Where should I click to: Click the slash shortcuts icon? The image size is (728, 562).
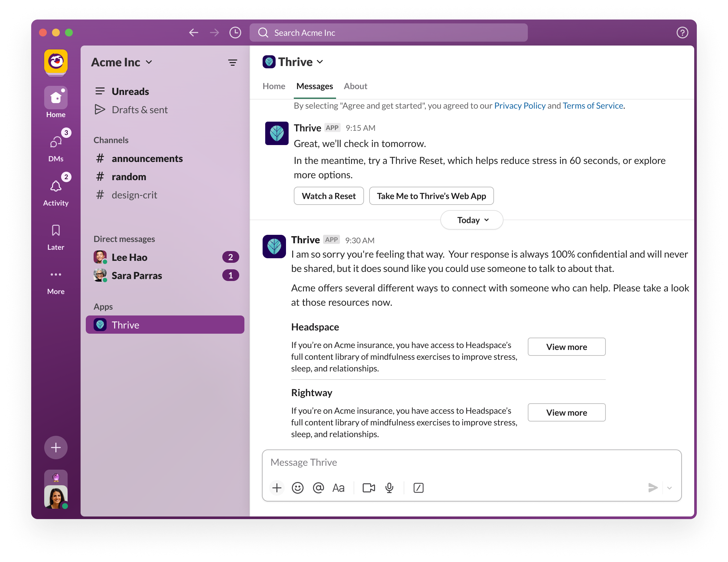click(x=418, y=488)
